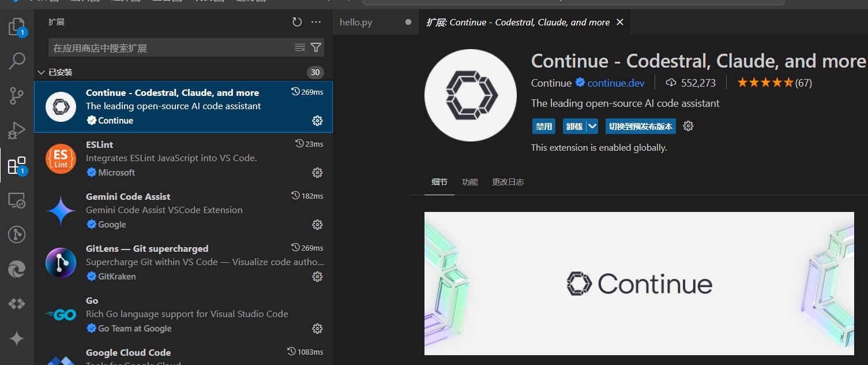This screenshot has width=868, height=365.
Task: Open the extension filter funnel menu
Action: [x=316, y=47]
